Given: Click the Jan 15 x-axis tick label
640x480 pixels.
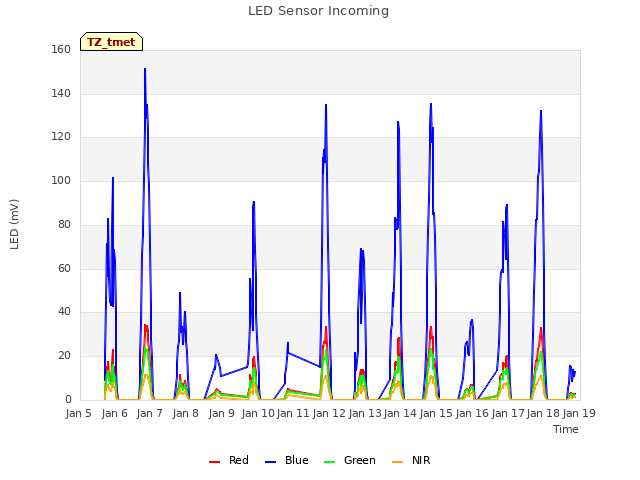Looking at the screenshot, I should (x=436, y=413).
